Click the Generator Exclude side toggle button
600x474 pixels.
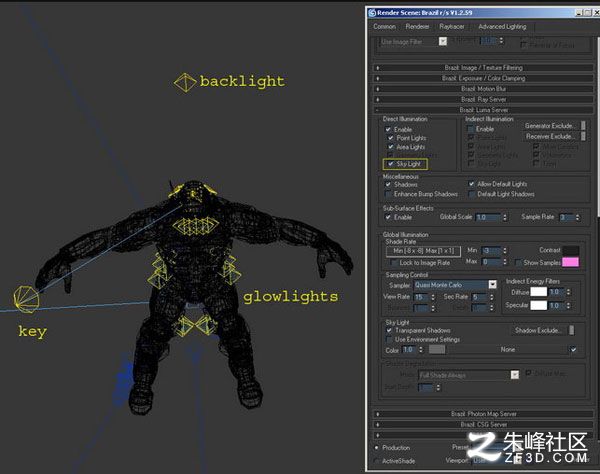[x=583, y=125]
